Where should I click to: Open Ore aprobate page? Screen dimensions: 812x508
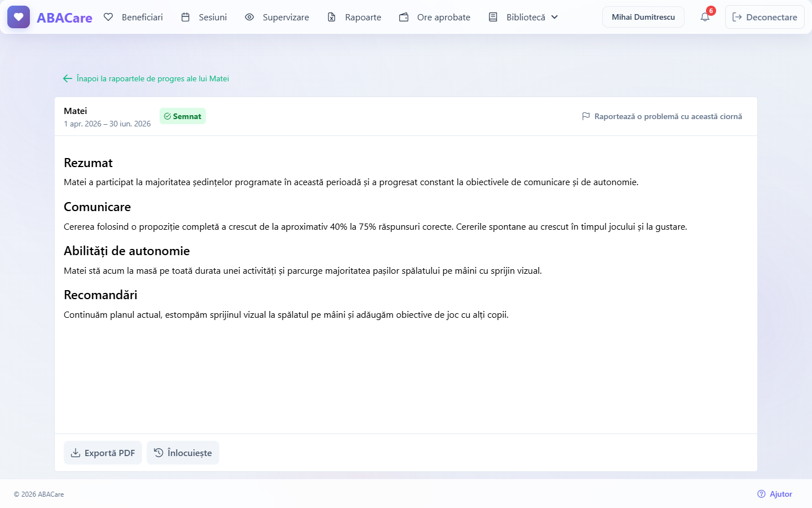435,17
